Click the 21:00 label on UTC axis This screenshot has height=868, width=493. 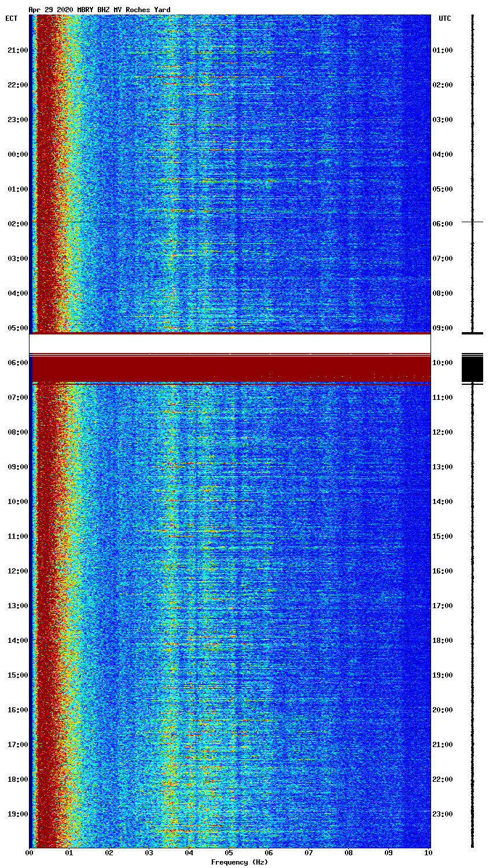pos(443,745)
